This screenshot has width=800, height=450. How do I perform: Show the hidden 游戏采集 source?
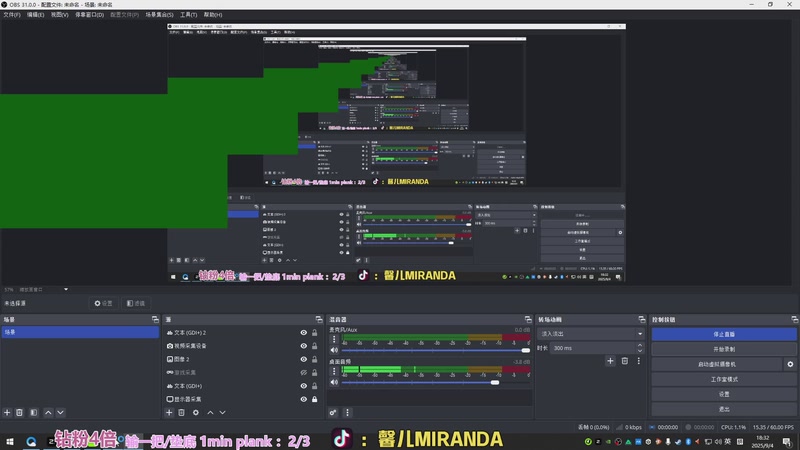304,372
